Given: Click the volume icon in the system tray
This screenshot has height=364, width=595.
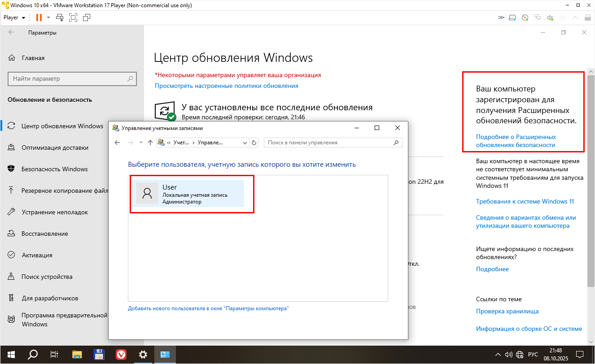Looking at the screenshot, I should [x=509, y=354].
